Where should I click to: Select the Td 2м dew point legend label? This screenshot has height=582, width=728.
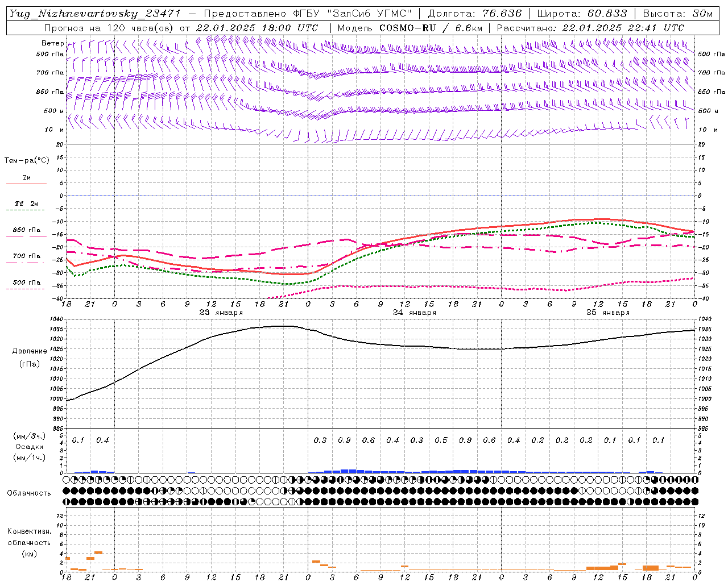click(x=27, y=203)
